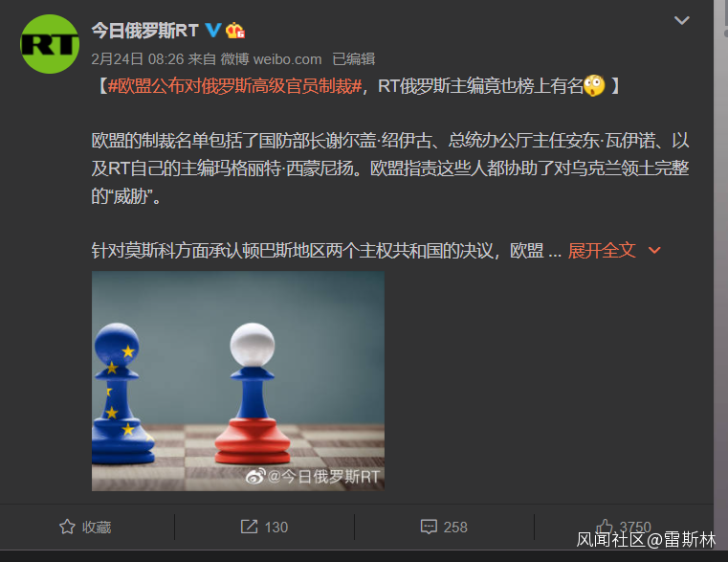This screenshot has height=562, width=728.
Task: Click the gold crown membership badge
Action: pos(235,31)
